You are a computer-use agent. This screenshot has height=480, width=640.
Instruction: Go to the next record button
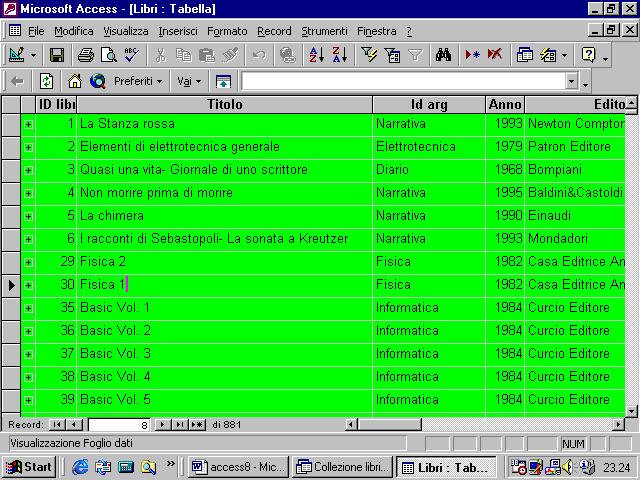162,425
